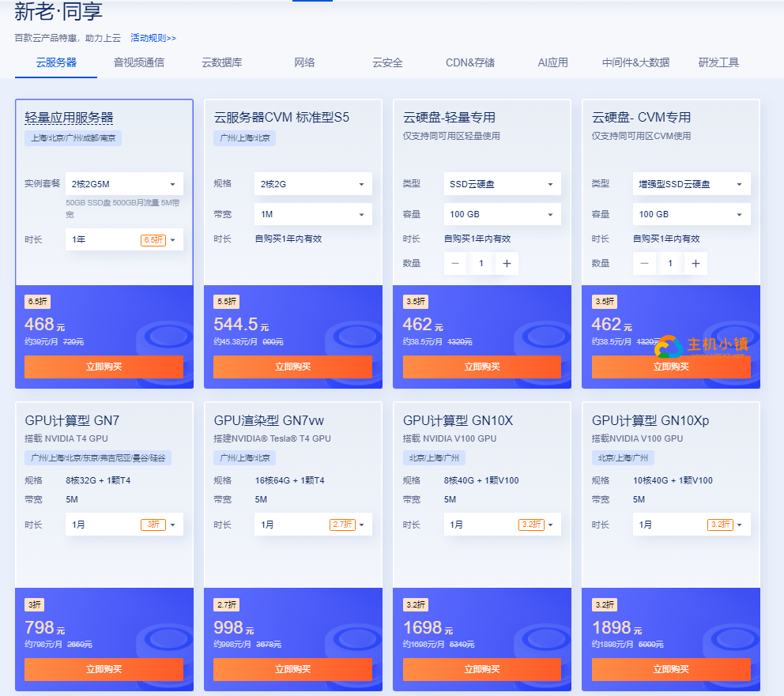Image resolution: width=784 pixels, height=696 pixels.
Task: Open the 实例套餐 dropdown for 轻量应用服务器
Action: 124,183
